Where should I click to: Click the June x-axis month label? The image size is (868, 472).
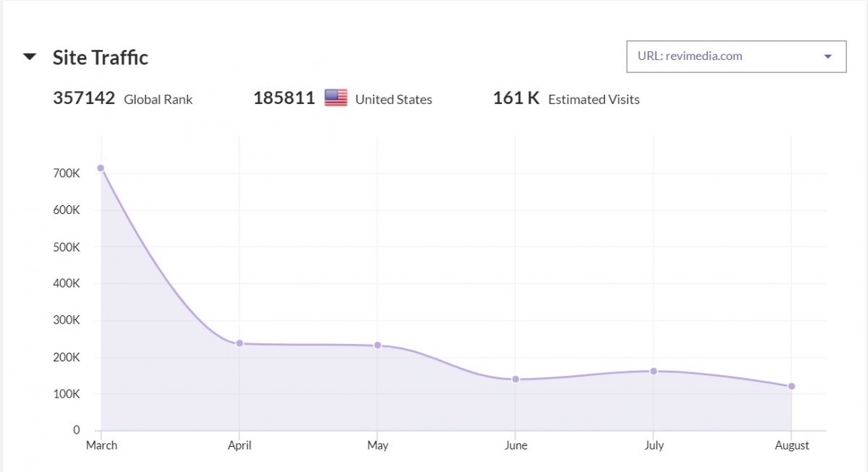point(516,445)
